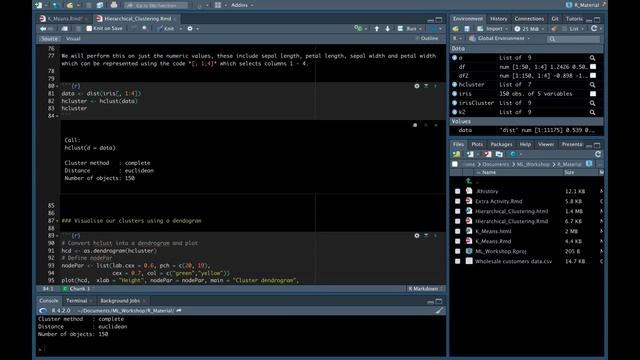Click the broom to clear Environment objects

[554, 29]
